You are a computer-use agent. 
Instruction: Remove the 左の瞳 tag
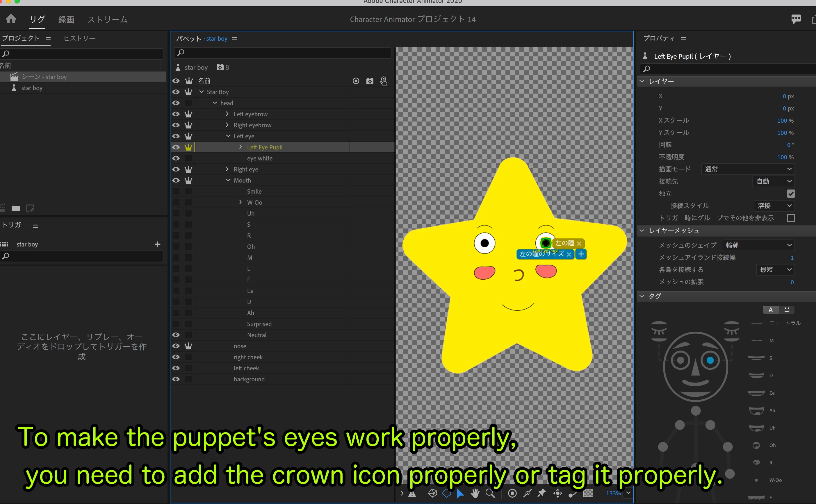point(579,244)
